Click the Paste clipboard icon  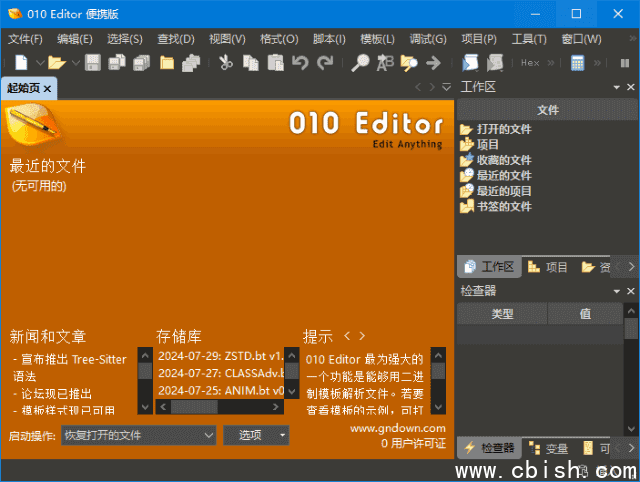276,63
